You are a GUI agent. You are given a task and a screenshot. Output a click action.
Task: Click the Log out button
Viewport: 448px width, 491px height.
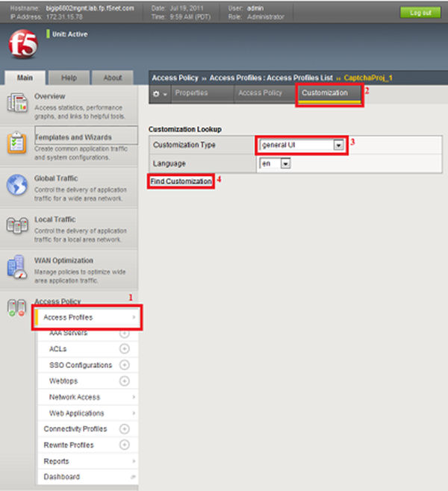(420, 13)
